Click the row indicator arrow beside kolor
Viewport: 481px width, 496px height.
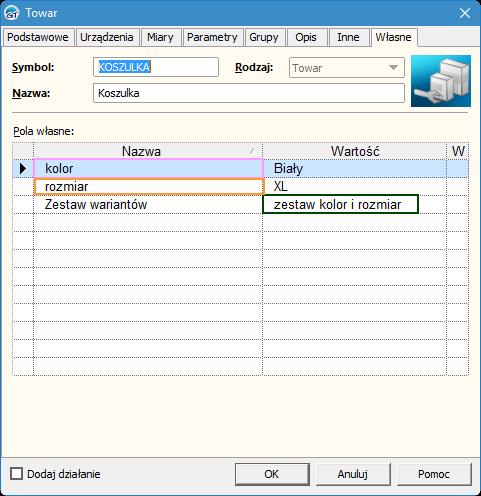pos(23,168)
